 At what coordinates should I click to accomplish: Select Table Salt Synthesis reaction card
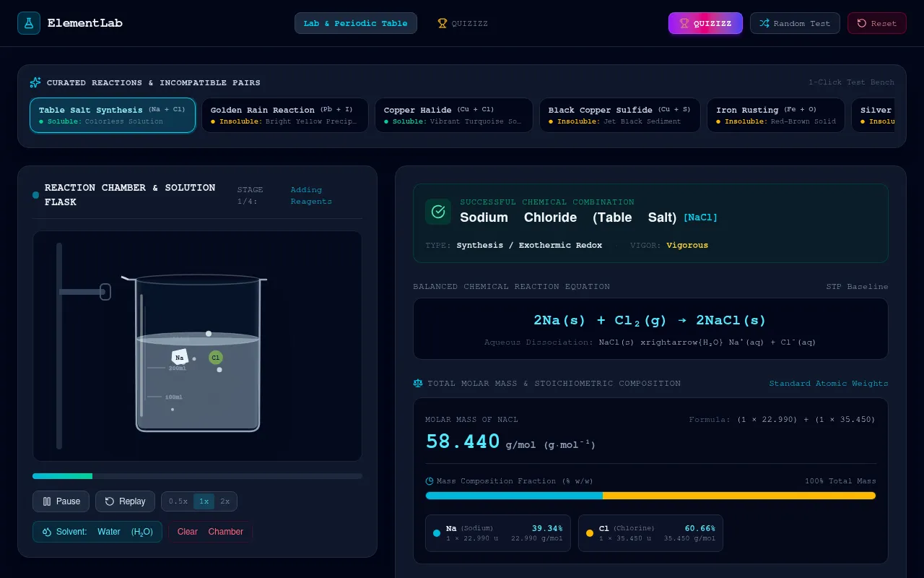(113, 116)
